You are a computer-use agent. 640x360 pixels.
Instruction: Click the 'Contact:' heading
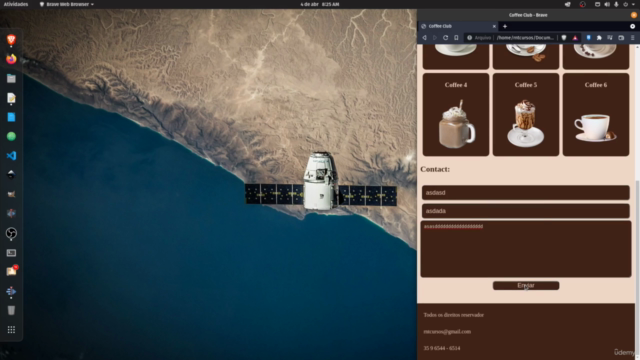tap(435, 169)
